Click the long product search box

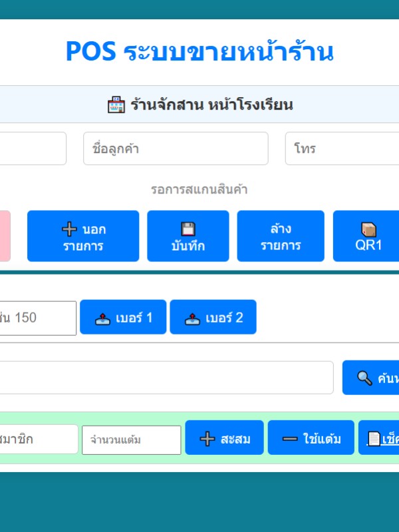(166, 378)
